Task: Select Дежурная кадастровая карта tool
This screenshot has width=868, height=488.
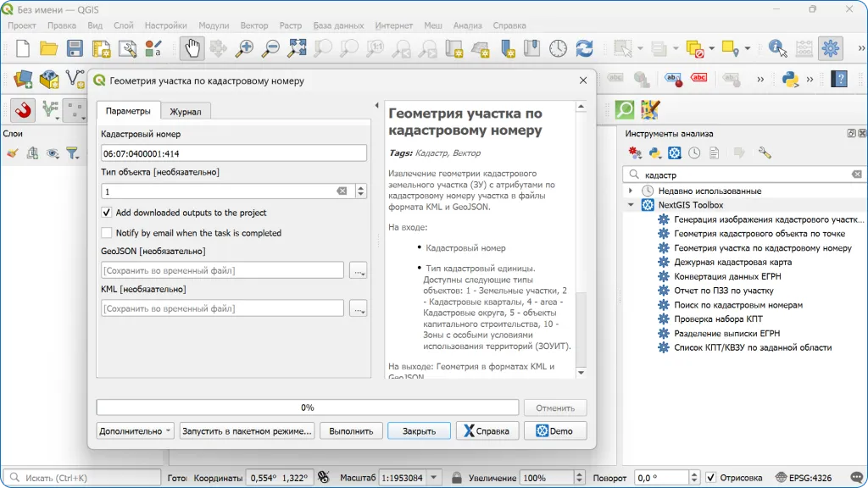Action: [732, 263]
